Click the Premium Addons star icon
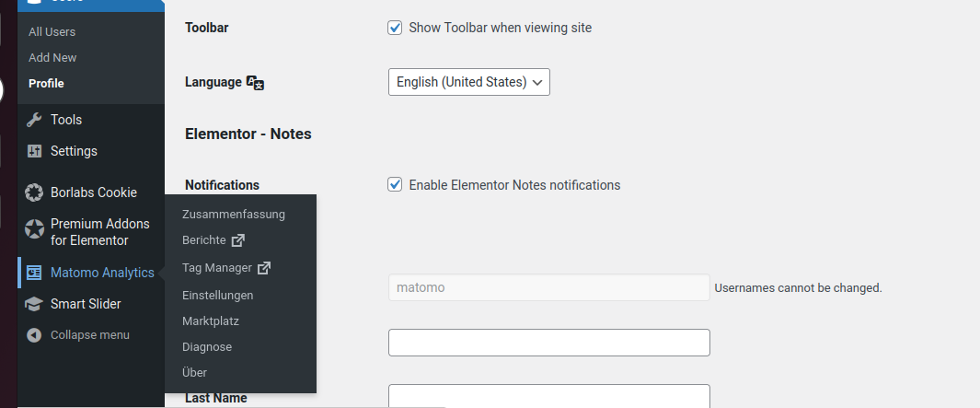Image resolution: width=980 pixels, height=408 pixels. [x=34, y=229]
